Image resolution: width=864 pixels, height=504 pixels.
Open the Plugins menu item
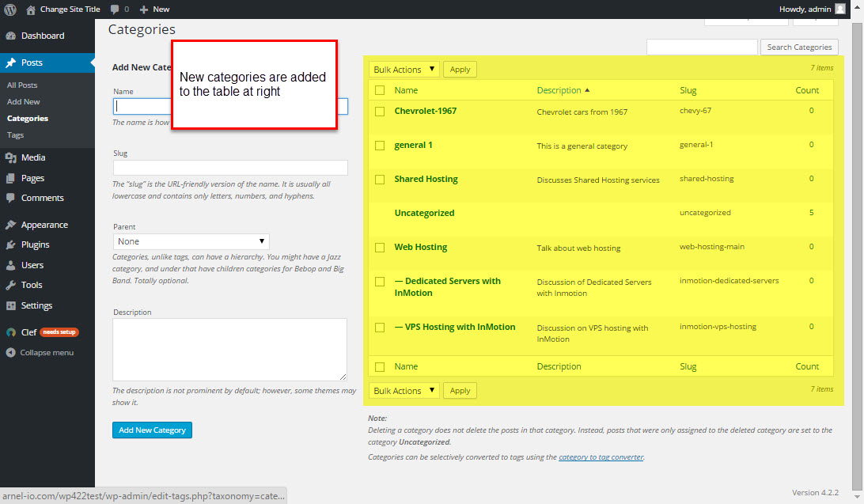36,244
